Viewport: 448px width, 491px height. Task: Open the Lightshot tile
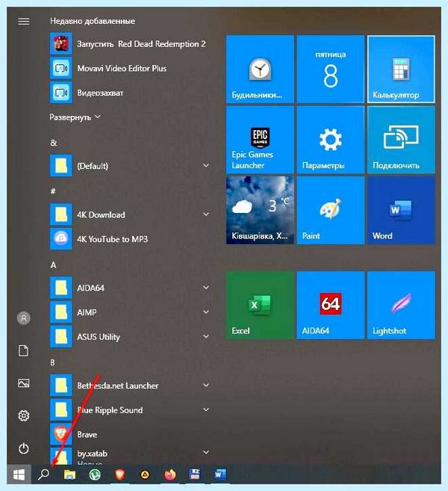click(x=401, y=305)
